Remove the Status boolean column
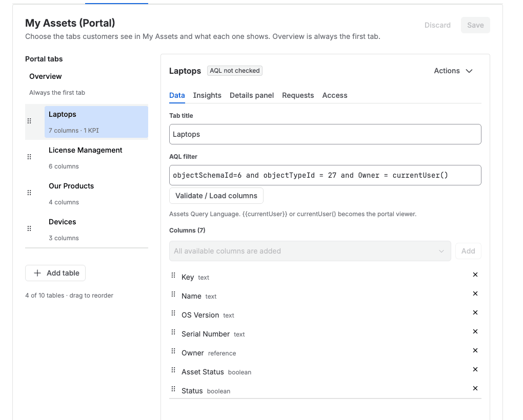Image resolution: width=523 pixels, height=420 pixels. (475, 388)
